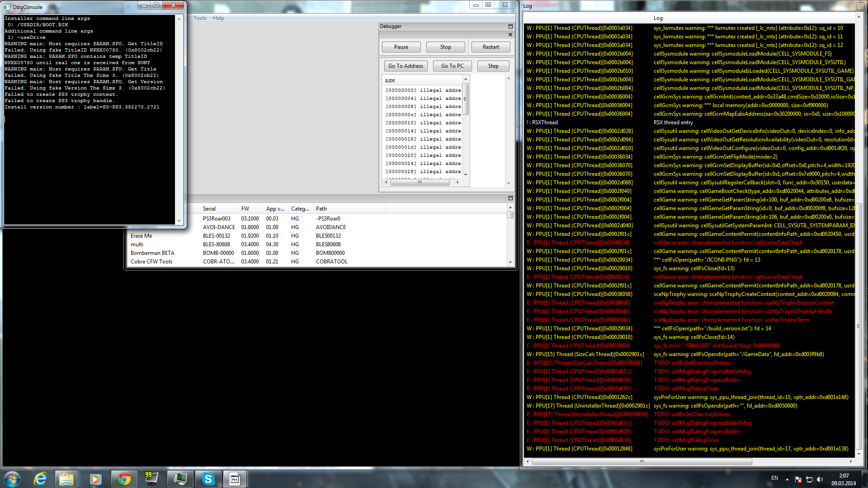Select the Bomberman BETA game entry
This screenshot has width=868, height=488.
[x=152, y=253]
